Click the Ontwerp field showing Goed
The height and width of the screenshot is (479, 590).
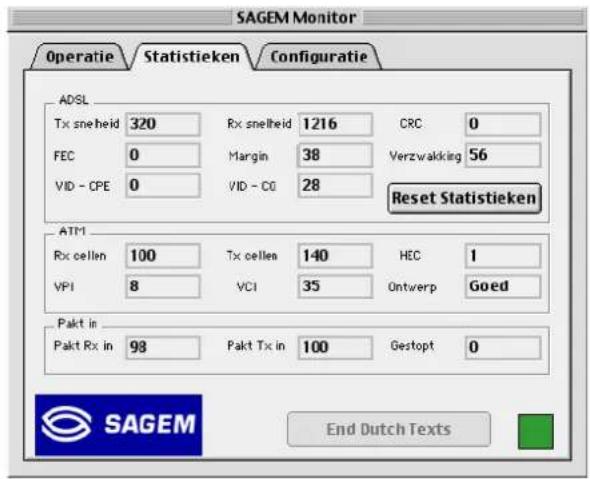[x=503, y=287]
